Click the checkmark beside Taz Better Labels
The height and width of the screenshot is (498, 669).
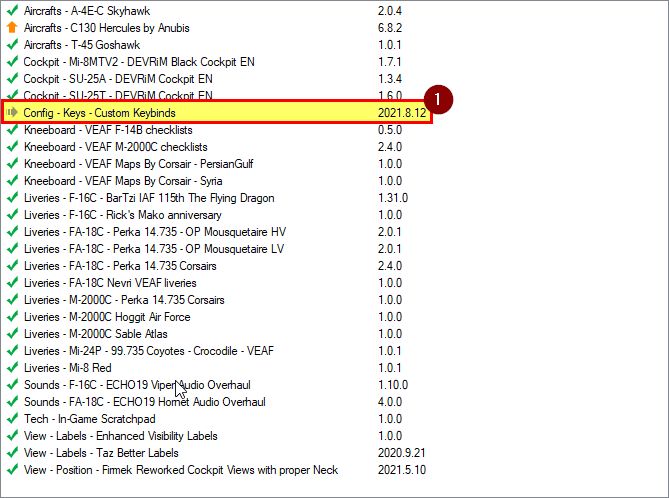12,453
